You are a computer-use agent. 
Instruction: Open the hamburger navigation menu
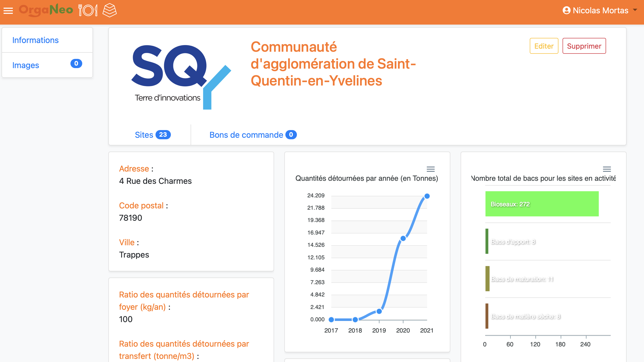click(x=8, y=11)
